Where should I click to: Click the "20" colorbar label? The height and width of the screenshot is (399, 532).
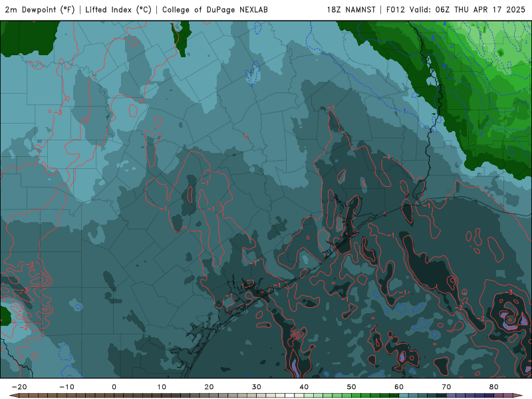(209, 387)
